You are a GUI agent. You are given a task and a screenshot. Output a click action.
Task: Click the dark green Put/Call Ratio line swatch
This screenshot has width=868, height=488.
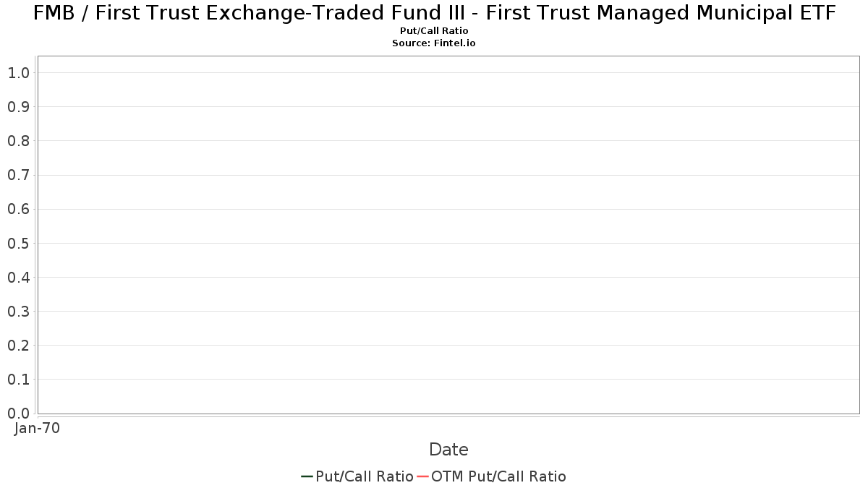coord(307,476)
